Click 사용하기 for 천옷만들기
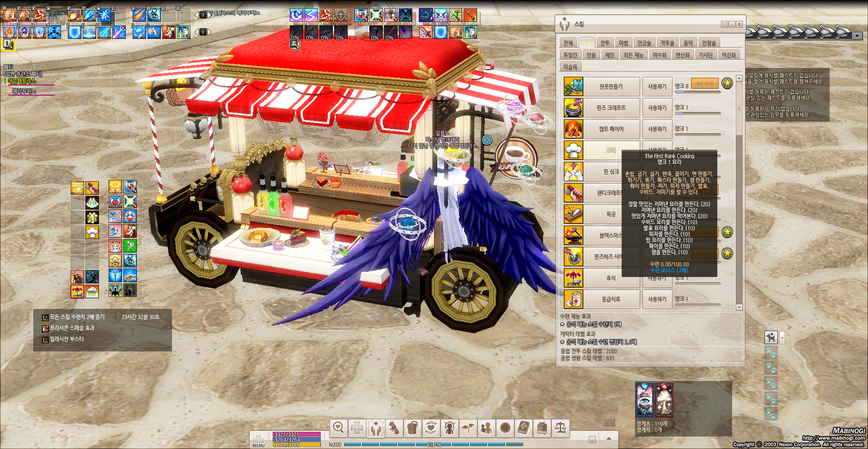The image size is (868, 449). (x=657, y=86)
